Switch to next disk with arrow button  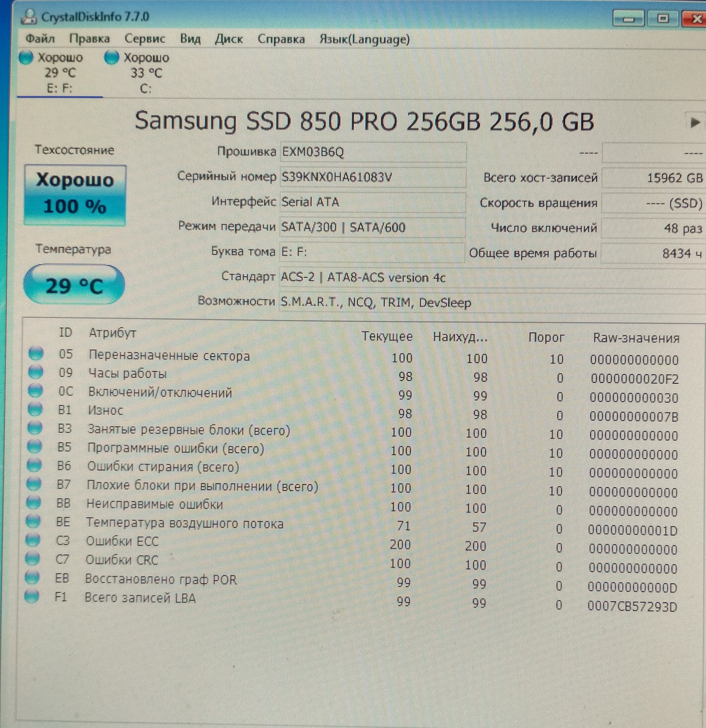click(x=694, y=122)
